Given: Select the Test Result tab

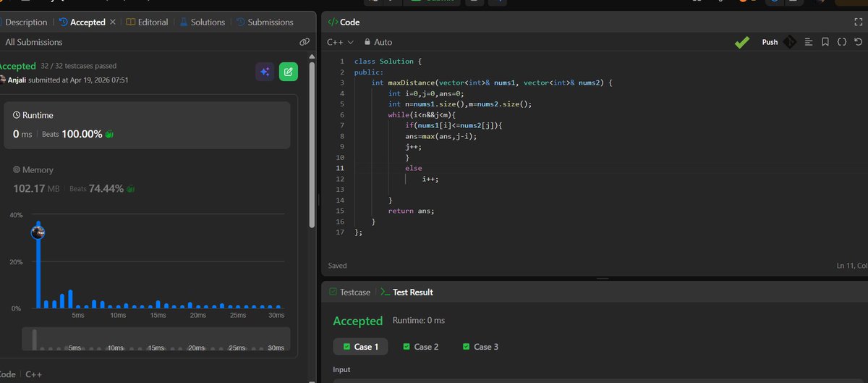Looking at the screenshot, I should point(407,292).
